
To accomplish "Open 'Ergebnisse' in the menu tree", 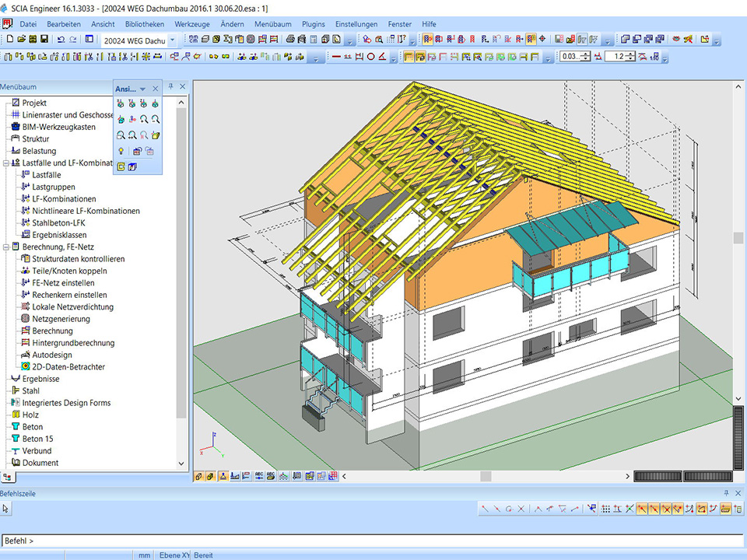I will 40,379.
